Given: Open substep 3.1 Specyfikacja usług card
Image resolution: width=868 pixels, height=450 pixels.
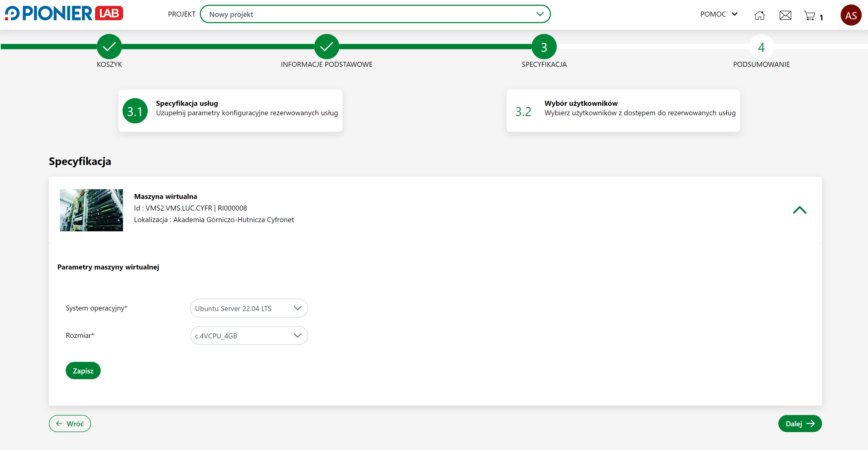Looking at the screenshot, I should 230,111.
